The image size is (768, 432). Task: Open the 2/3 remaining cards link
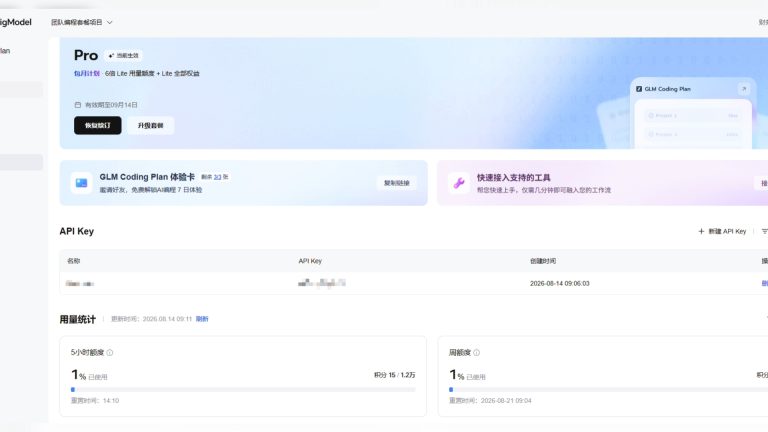(217, 177)
